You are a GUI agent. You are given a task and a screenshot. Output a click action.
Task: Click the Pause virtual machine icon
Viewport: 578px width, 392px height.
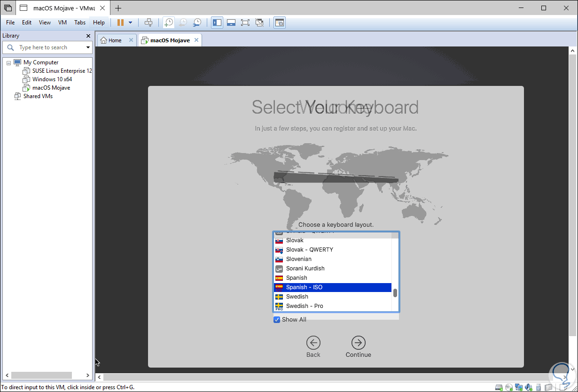120,23
